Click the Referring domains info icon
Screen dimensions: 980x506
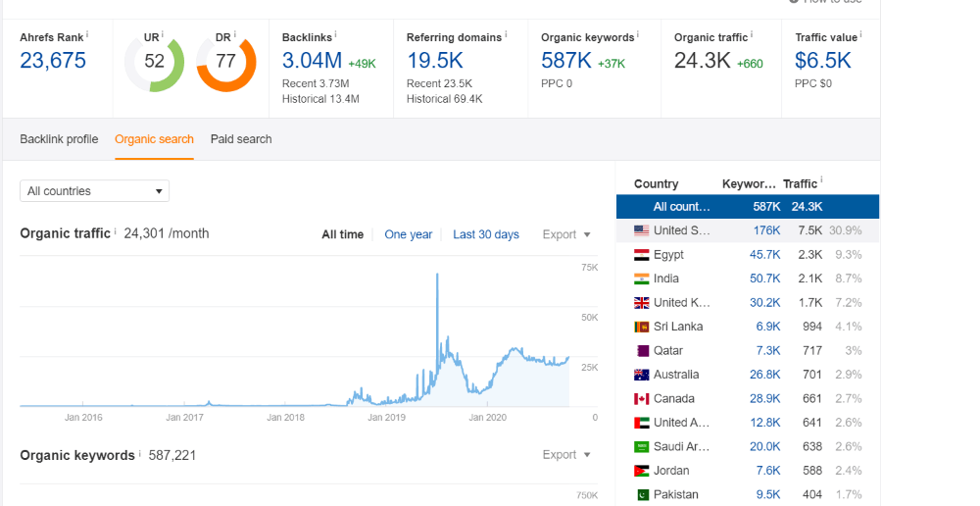[x=506, y=34]
